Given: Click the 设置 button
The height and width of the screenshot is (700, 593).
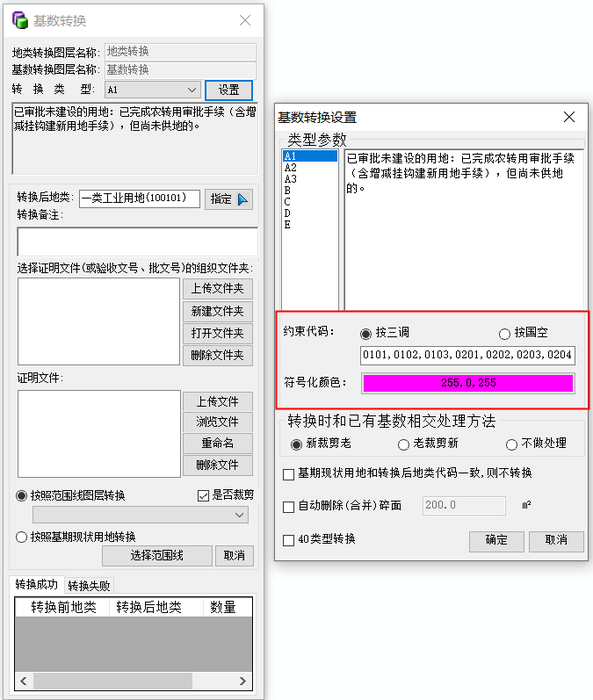Looking at the screenshot, I should (229, 90).
